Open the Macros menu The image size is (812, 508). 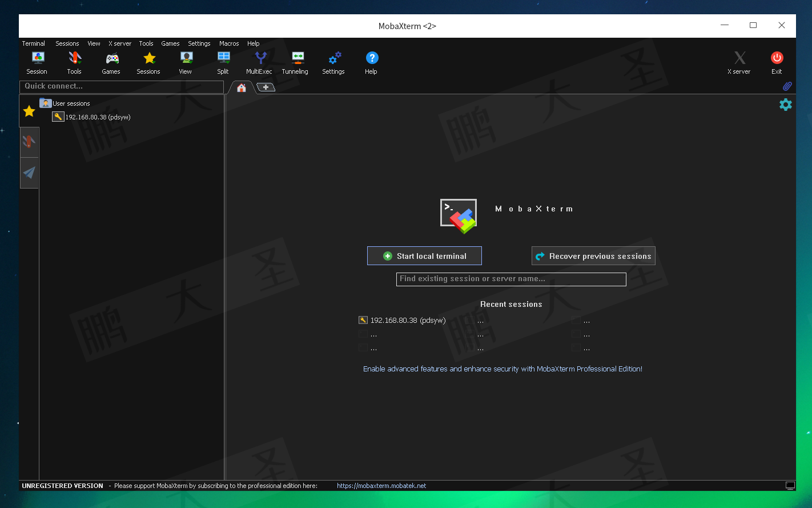coord(229,43)
